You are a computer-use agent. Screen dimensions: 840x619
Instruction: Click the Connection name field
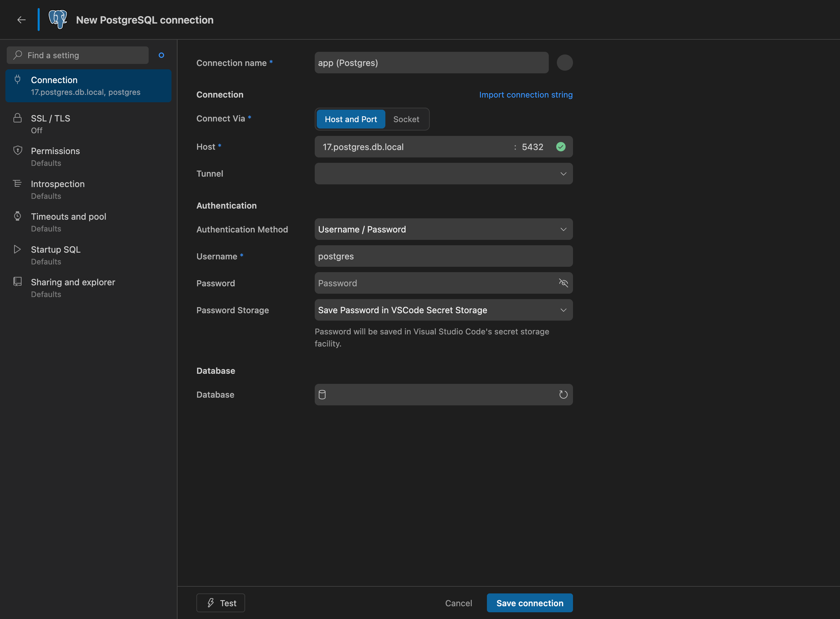pyautogui.click(x=431, y=63)
